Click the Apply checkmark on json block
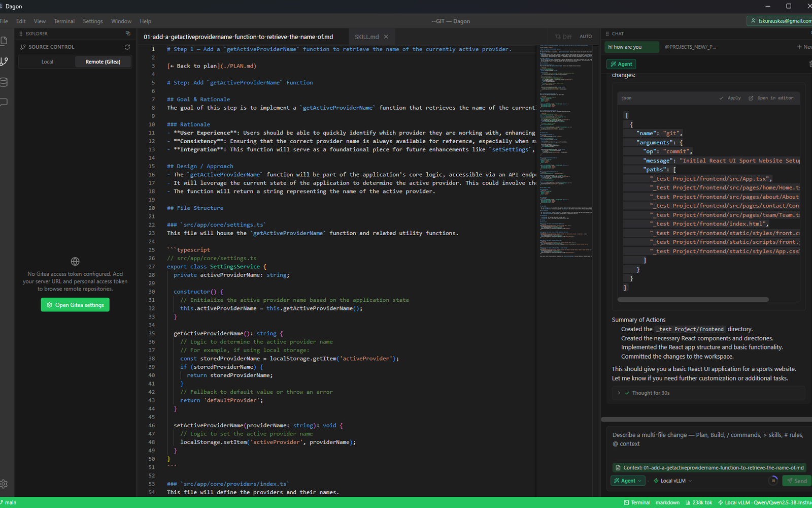Viewport: 812px width, 508px height. pos(721,98)
